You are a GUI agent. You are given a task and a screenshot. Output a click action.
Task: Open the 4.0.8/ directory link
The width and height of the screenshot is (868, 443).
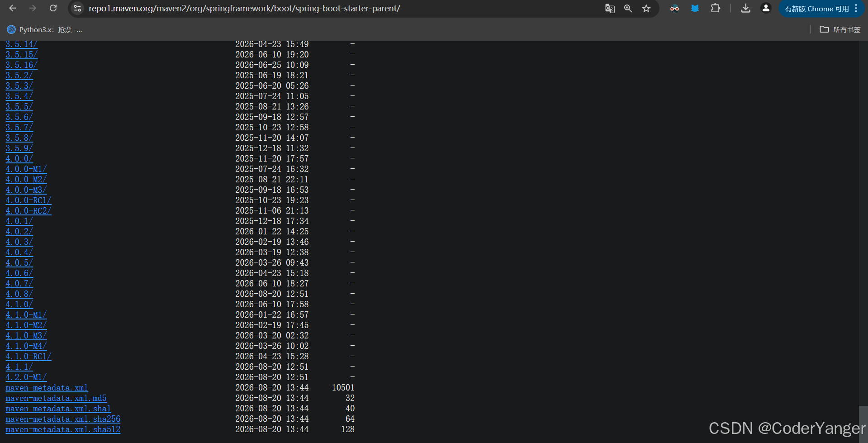[x=19, y=294]
